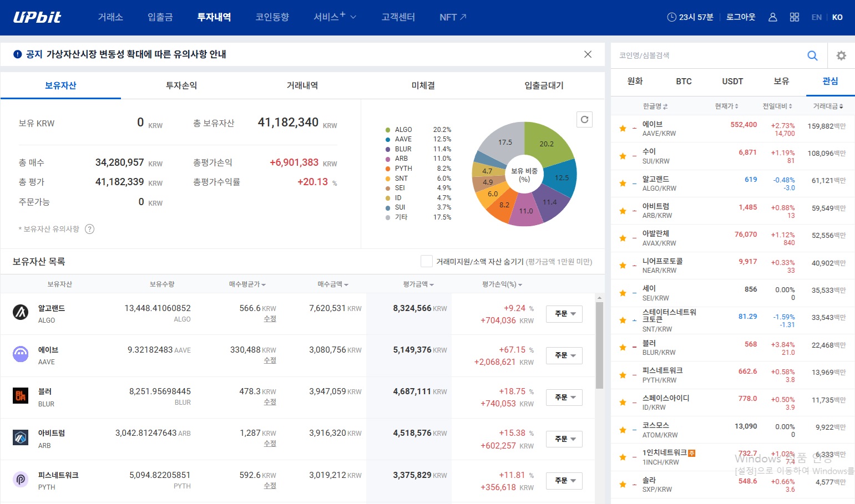Click the notice info icon
Viewport: 855px width, 504px height.
17,54
